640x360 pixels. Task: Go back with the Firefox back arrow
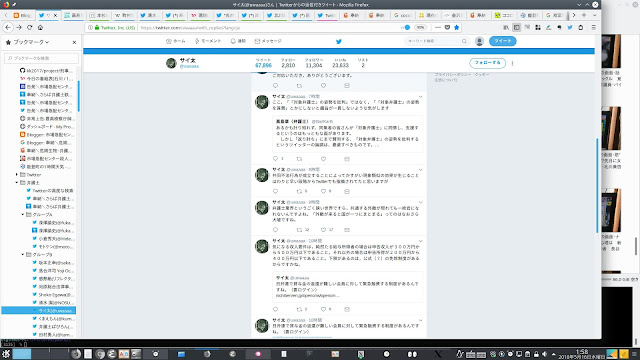coord(8,27)
